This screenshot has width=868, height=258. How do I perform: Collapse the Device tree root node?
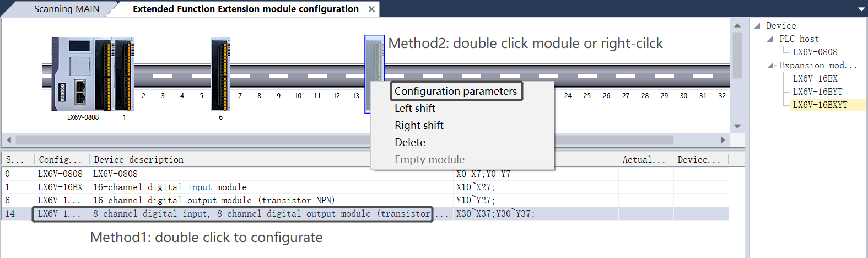tap(757, 26)
